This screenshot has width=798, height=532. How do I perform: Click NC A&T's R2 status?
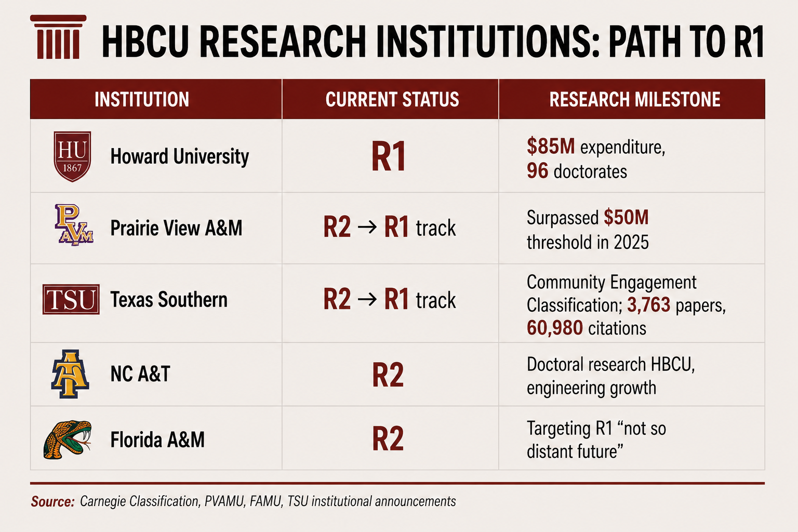click(388, 375)
